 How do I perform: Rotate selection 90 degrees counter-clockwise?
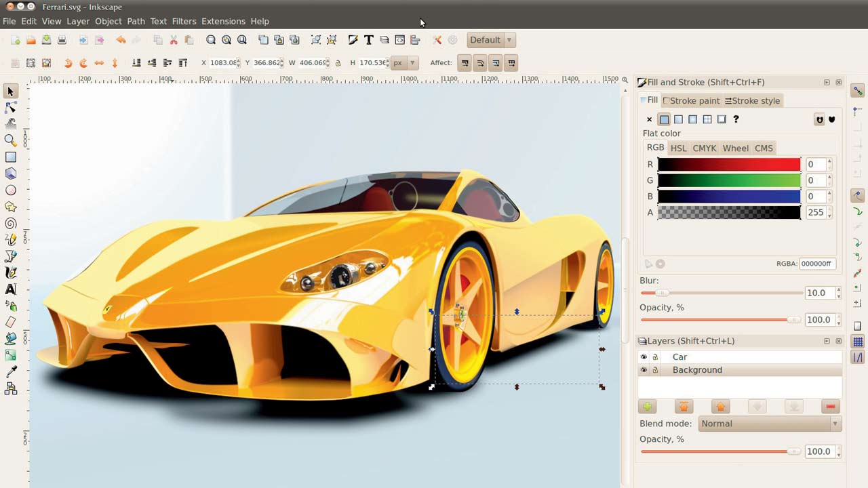[x=68, y=63]
